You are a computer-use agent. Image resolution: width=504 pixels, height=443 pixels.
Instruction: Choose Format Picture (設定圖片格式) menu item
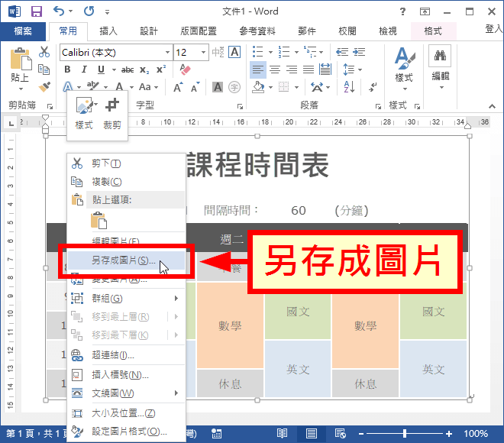pos(126,432)
